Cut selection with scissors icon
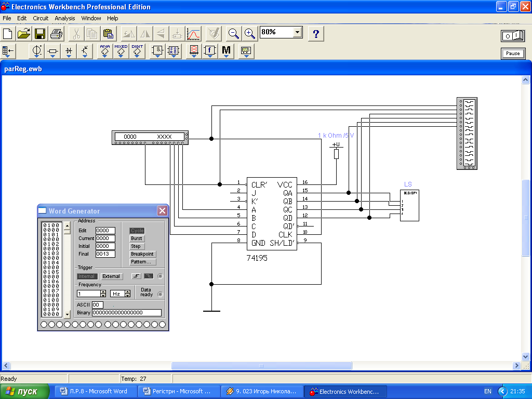Screen dimensions: 532x399 [76, 34]
